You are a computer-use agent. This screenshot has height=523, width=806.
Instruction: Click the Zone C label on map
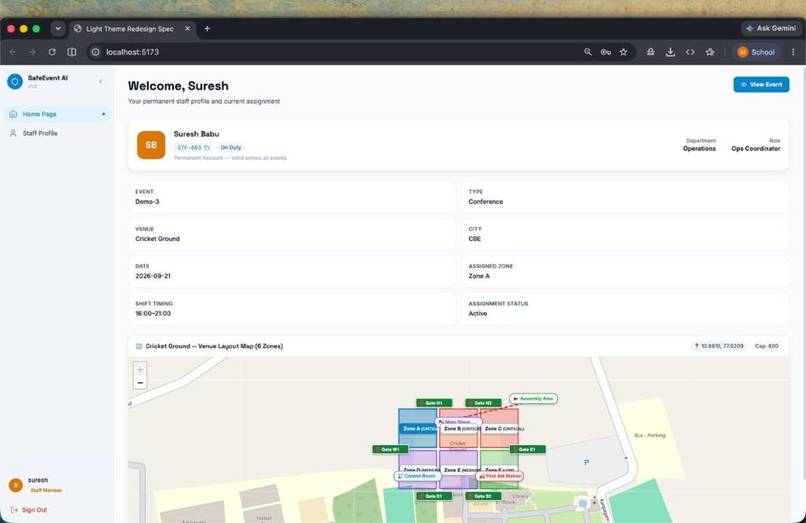pyautogui.click(x=503, y=428)
